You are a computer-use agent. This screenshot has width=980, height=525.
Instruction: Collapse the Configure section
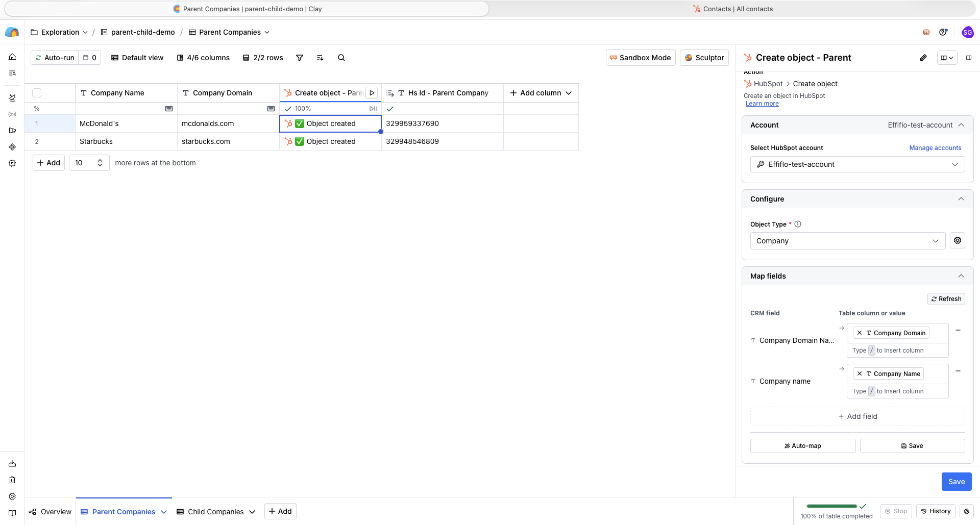pos(961,199)
